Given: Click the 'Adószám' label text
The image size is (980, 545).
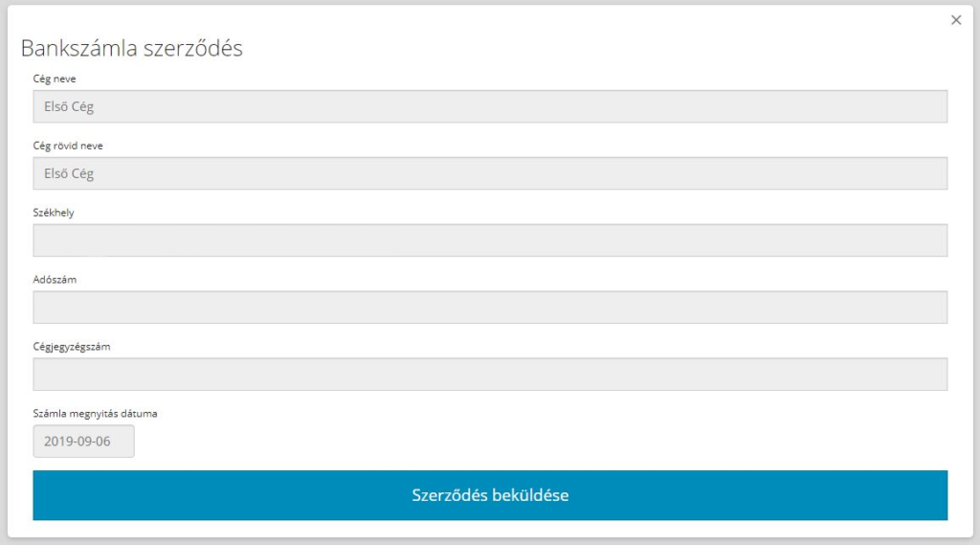Looking at the screenshot, I should pyautogui.click(x=55, y=280).
